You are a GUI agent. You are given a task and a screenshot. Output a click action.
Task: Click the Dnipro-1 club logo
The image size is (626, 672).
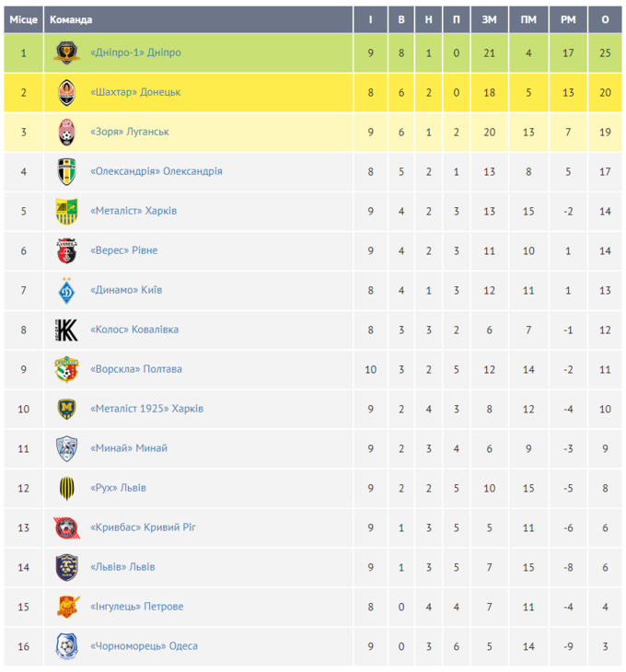tap(67, 53)
